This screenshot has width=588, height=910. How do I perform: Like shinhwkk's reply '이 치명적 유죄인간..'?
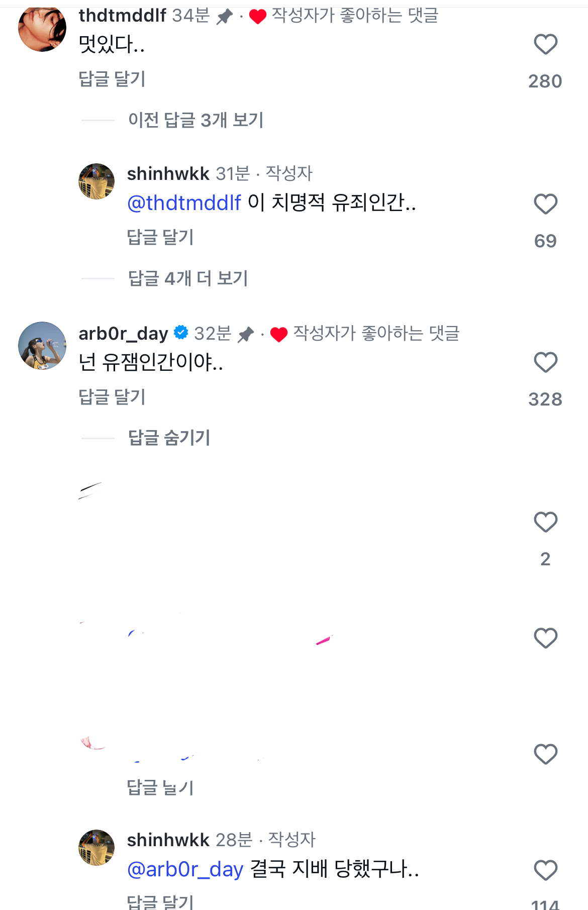545,205
